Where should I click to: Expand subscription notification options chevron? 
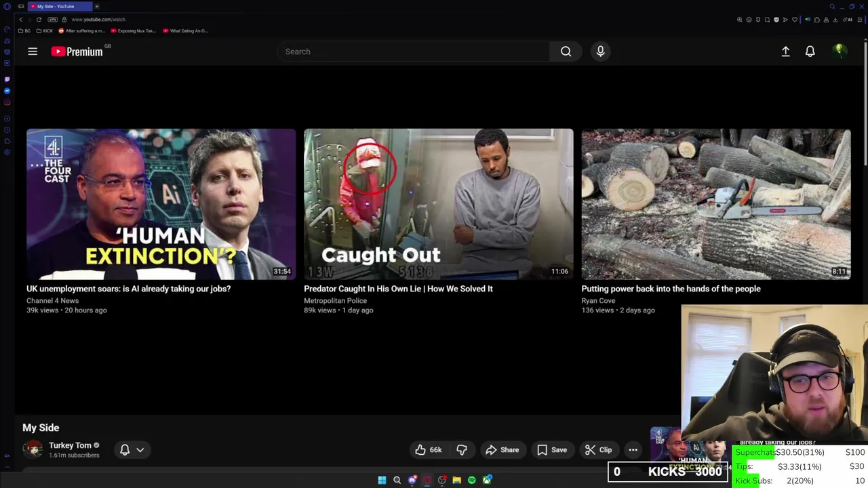pyautogui.click(x=140, y=450)
